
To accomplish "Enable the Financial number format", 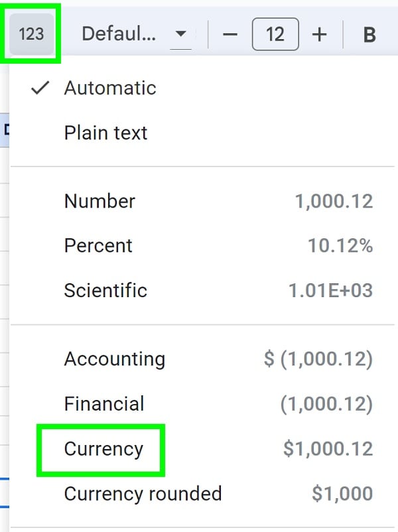I will (x=103, y=403).
